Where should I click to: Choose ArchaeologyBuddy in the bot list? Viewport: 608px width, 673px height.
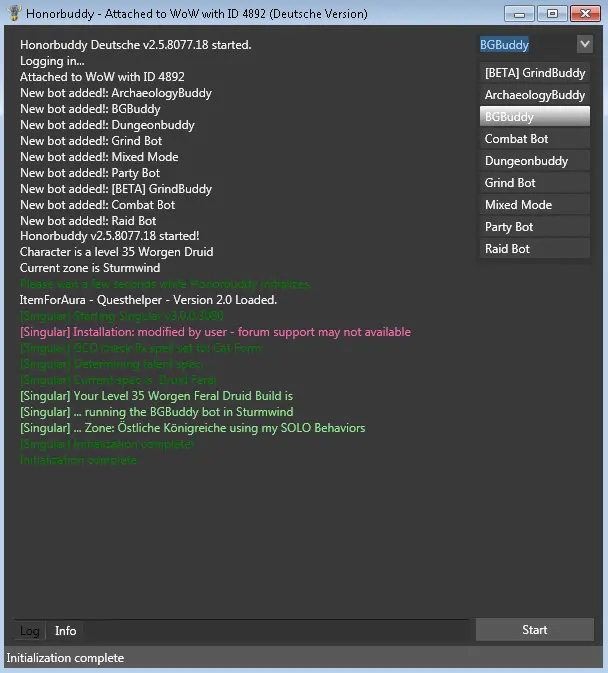pyautogui.click(x=534, y=95)
